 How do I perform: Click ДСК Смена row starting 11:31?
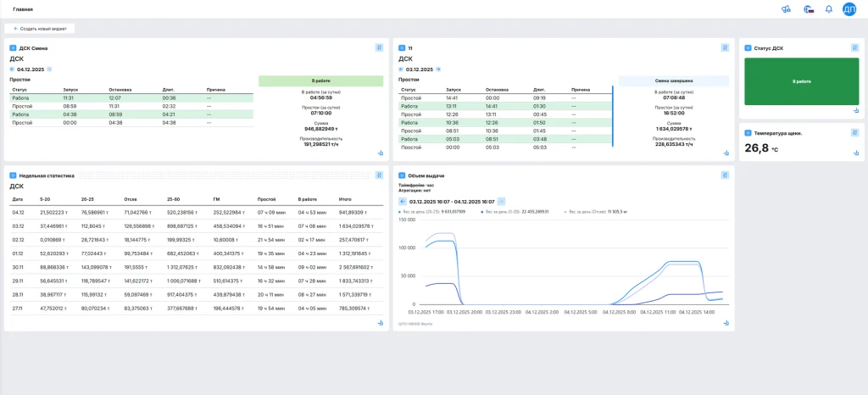(x=131, y=97)
